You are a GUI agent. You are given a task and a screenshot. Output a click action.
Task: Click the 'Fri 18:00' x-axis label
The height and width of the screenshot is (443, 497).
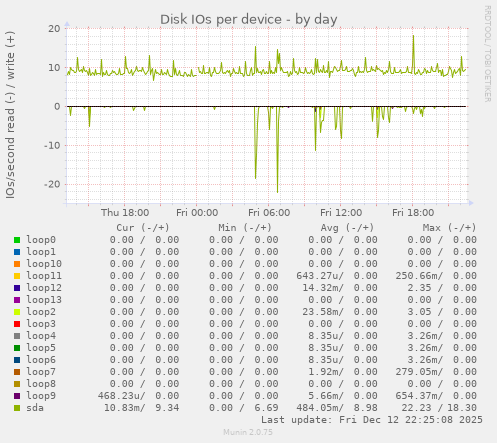coord(413,213)
